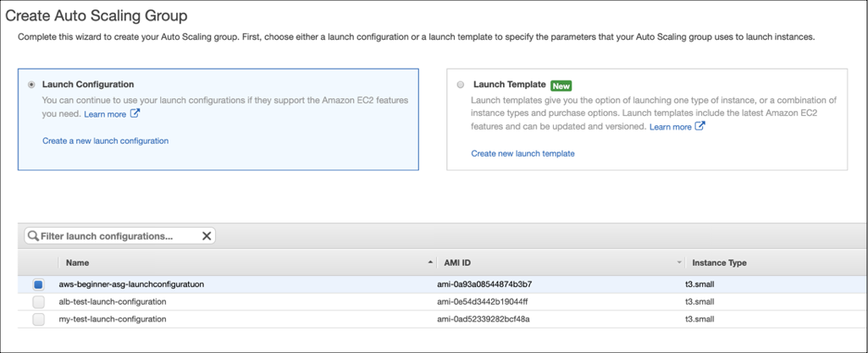Click Create a new launch configuration link
Image resolution: width=868 pixels, height=353 pixels.
click(105, 141)
